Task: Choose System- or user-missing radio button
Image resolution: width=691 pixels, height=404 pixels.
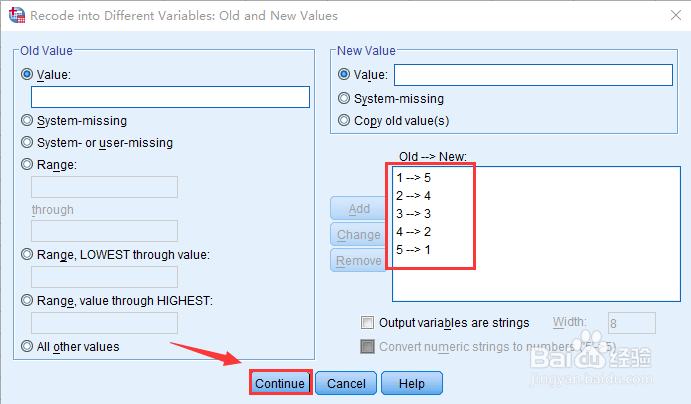Action: (27, 142)
